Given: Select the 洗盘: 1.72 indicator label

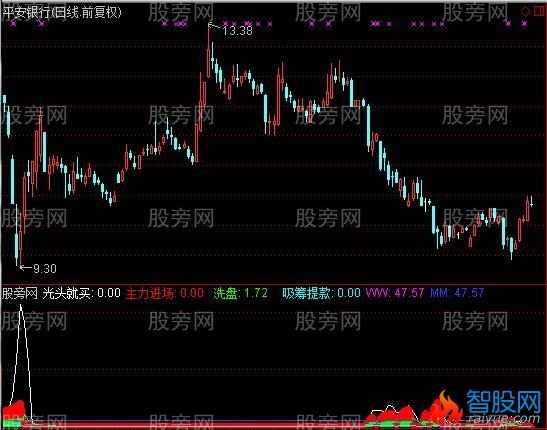Looking at the screenshot, I should (x=240, y=293).
